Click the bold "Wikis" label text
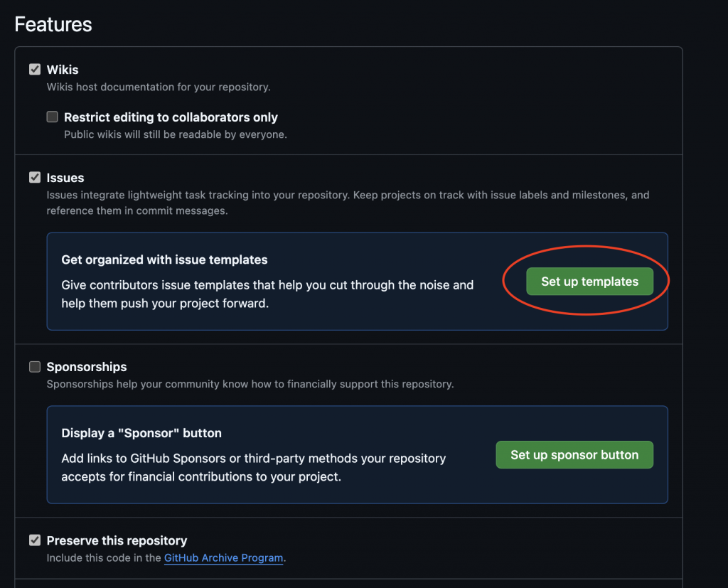Viewport: 728px width, 588px height. 63,70
